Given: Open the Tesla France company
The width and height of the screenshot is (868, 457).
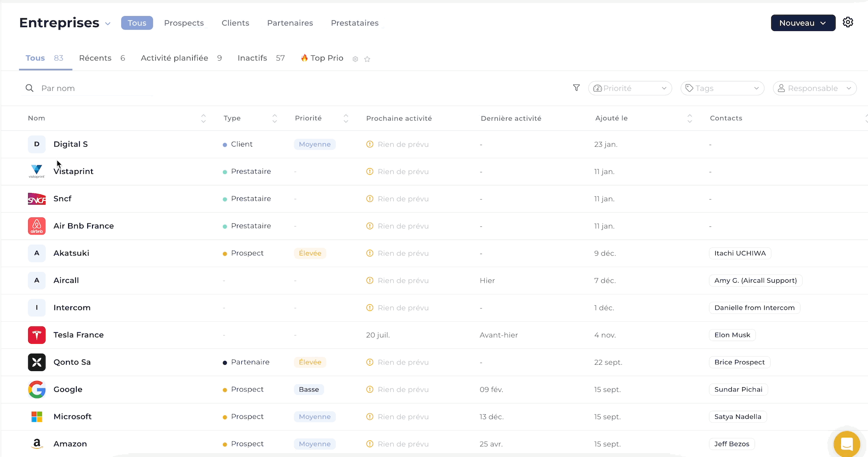Looking at the screenshot, I should [79, 335].
